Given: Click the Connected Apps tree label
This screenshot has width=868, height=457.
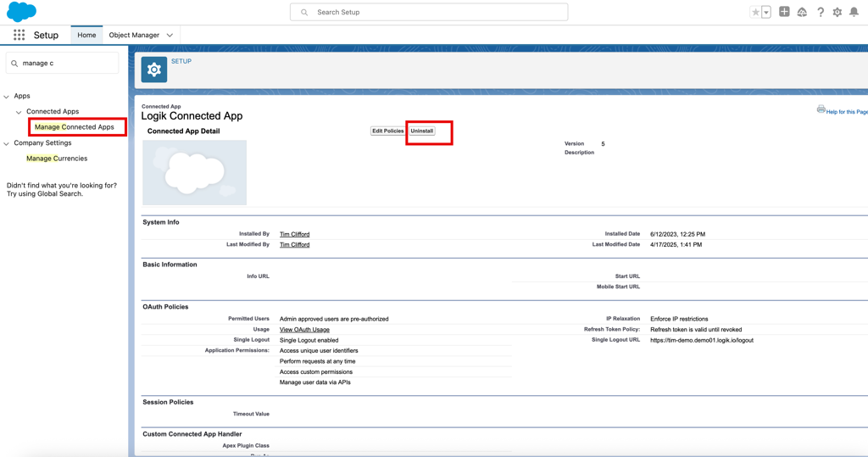Looking at the screenshot, I should pyautogui.click(x=53, y=111).
